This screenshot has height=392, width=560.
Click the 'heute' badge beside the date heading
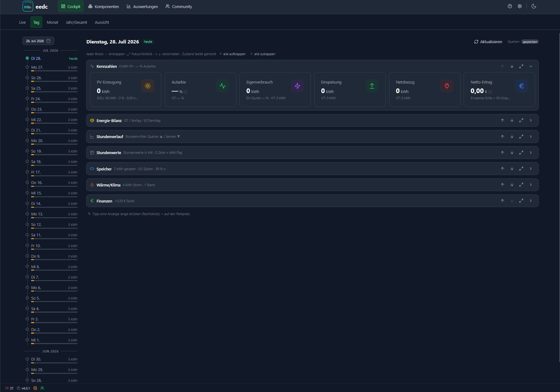tap(148, 42)
